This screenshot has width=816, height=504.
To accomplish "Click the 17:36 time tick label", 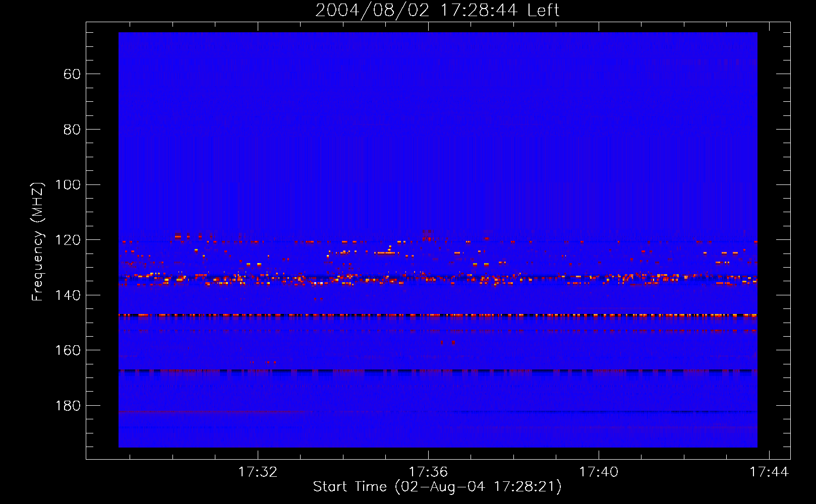I will (x=428, y=472).
